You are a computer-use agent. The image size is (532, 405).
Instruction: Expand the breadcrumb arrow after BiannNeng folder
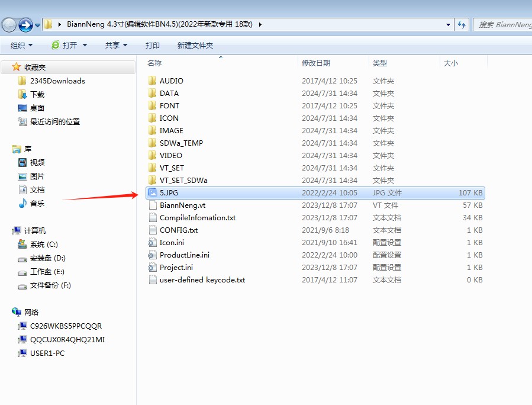pos(260,24)
